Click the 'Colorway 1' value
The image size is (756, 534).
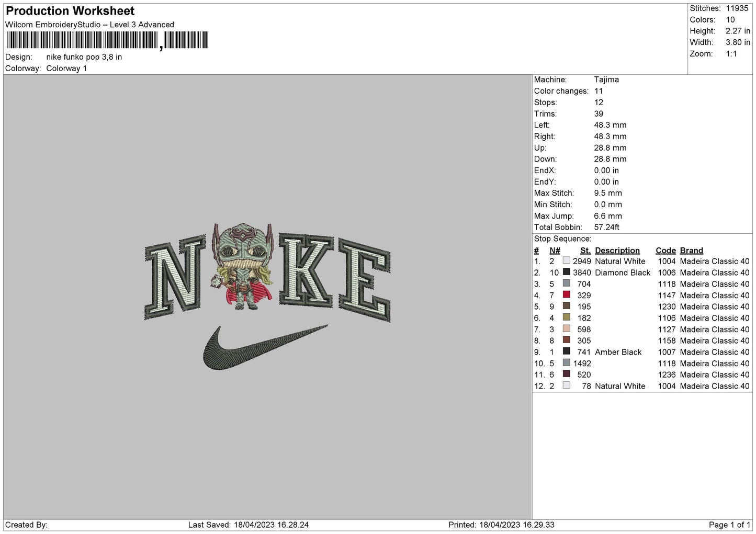(66, 69)
